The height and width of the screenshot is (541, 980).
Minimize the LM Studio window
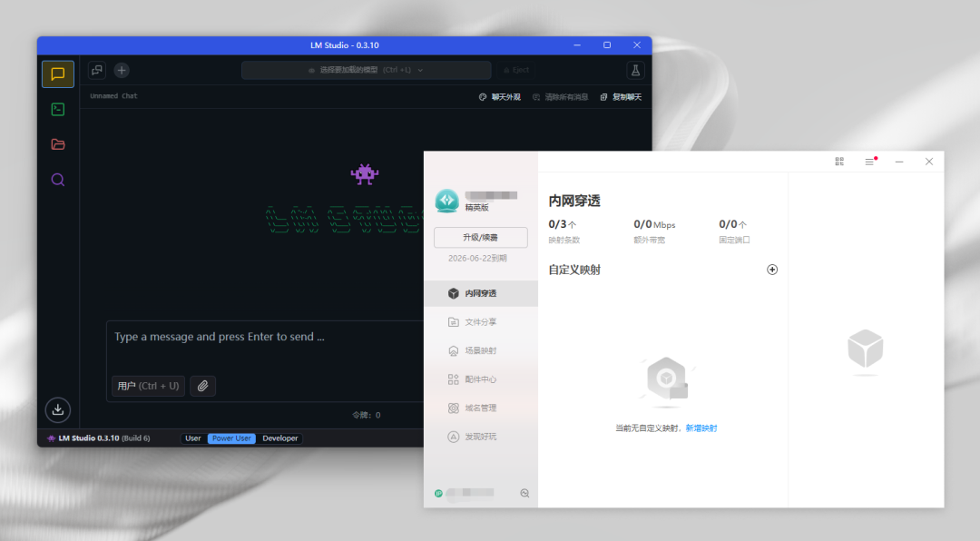point(577,45)
